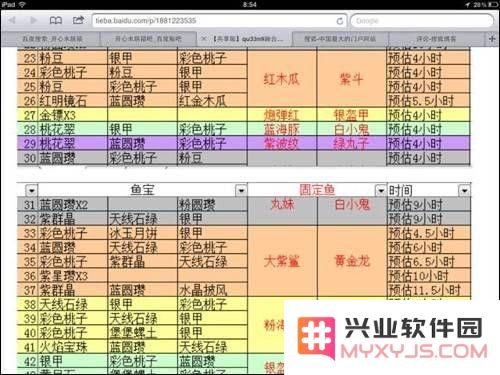Tap the Wi-Fi icon in status bar
This screenshot has width=500, height=375.
[22, 4]
